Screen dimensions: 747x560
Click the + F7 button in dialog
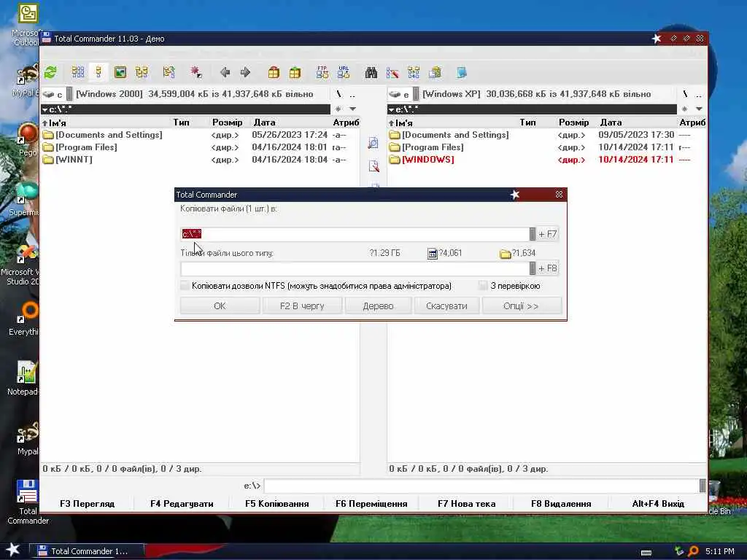click(x=547, y=234)
